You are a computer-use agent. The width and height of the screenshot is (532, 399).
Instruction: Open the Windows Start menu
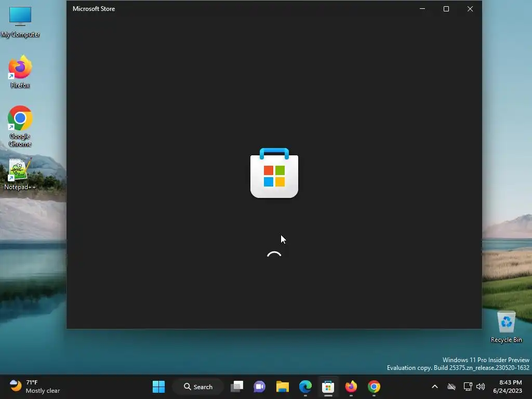click(x=158, y=387)
